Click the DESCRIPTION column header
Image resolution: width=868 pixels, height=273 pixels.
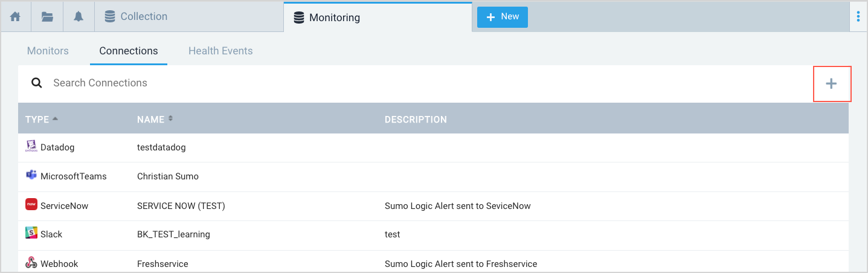tap(416, 120)
